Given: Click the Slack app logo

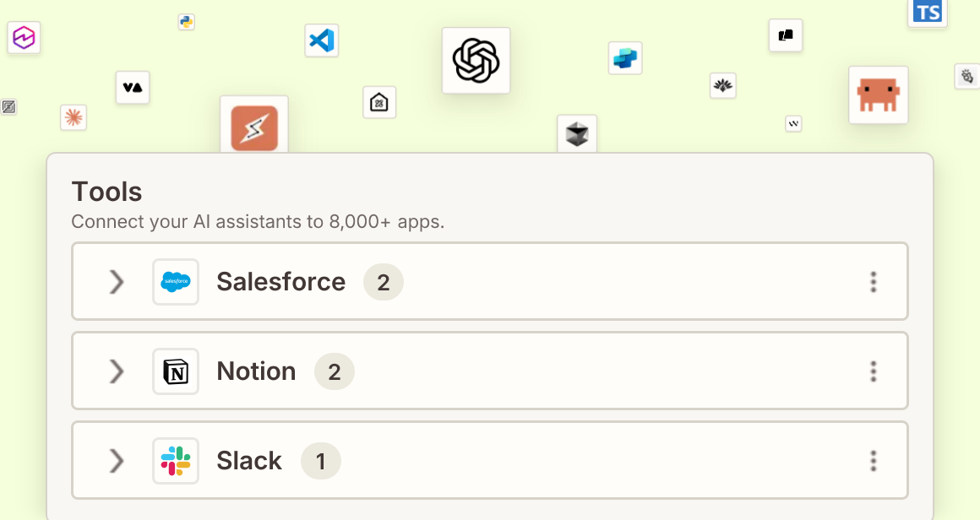Looking at the screenshot, I should point(176,461).
